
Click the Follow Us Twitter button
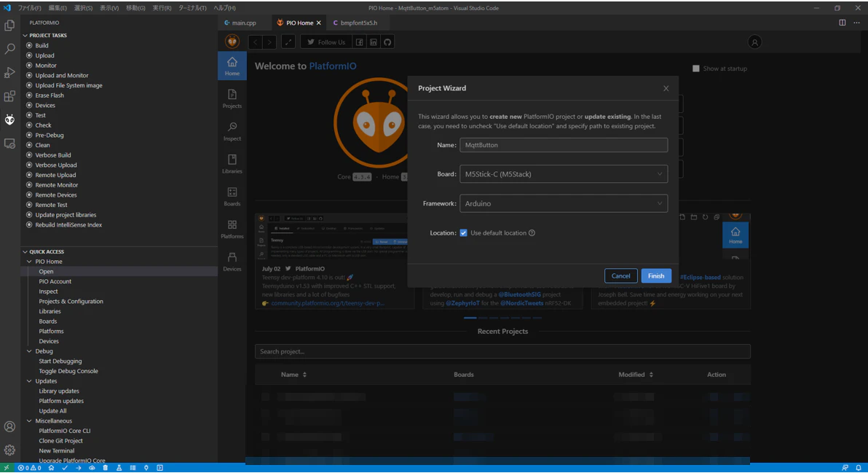pyautogui.click(x=326, y=42)
